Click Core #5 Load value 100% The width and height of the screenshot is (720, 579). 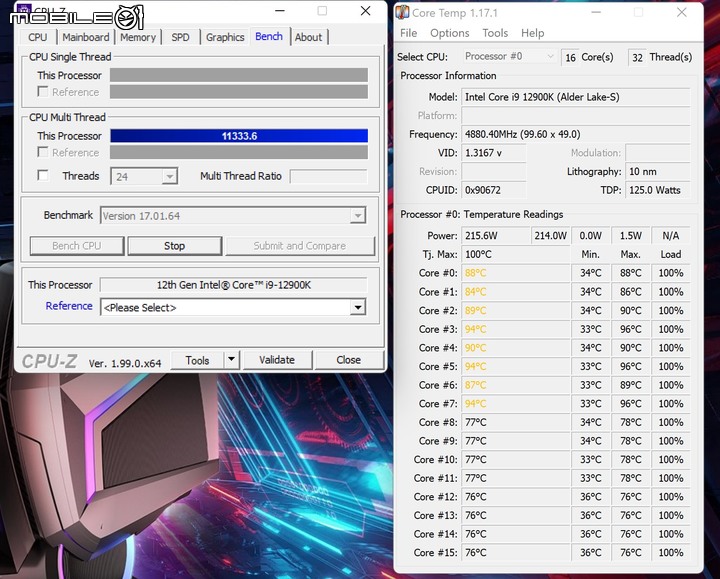(x=671, y=366)
